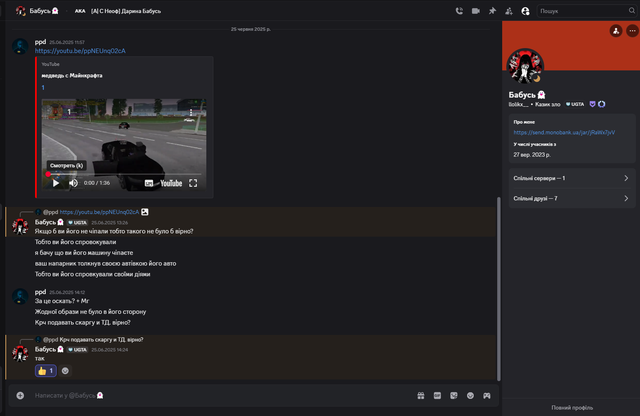Image resolution: width=640 pixels, height=416 pixels.
Task: Click Бабусь avatar on так message
Action: [20, 354]
